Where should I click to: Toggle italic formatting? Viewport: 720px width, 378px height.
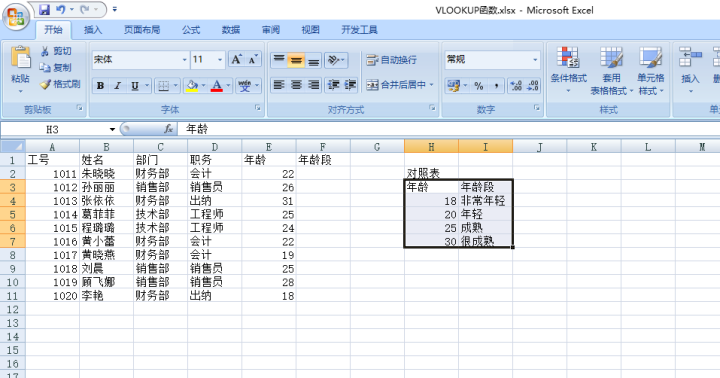pos(117,86)
